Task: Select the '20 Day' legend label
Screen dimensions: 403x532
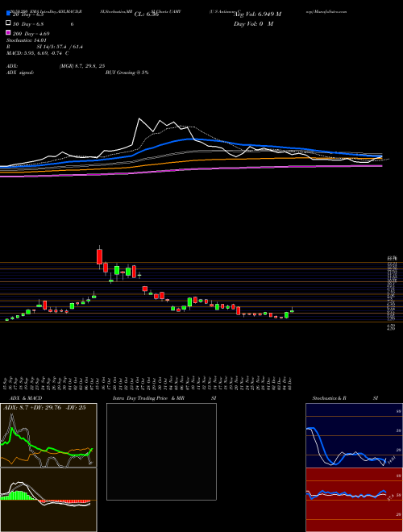Action: [28, 15]
